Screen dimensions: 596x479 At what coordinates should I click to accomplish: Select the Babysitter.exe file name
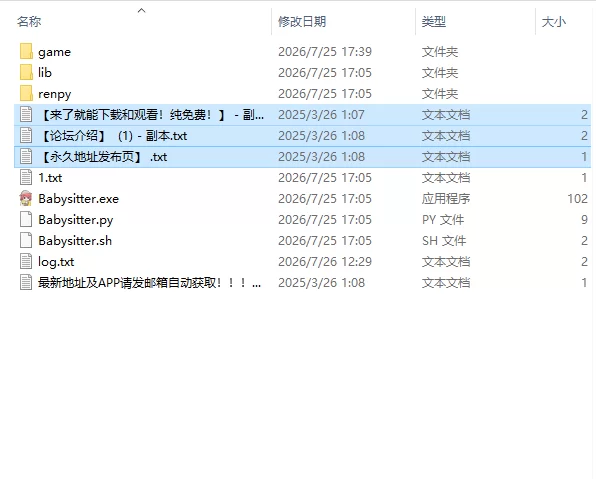pos(79,198)
